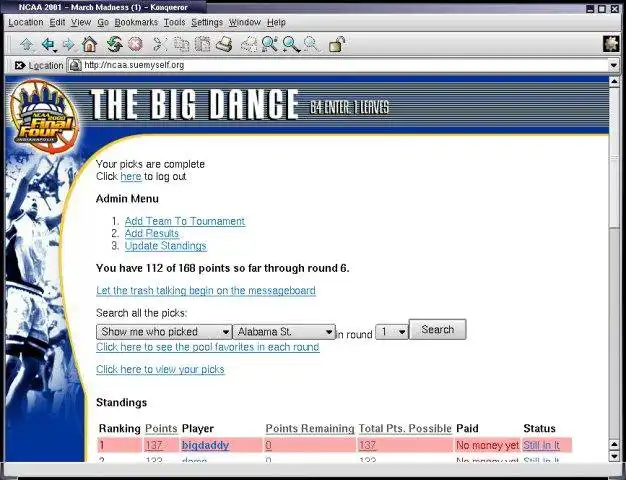Screen dimensions: 626x480
Task: Open Find with the magnifier icon
Action: [x=270, y=44]
